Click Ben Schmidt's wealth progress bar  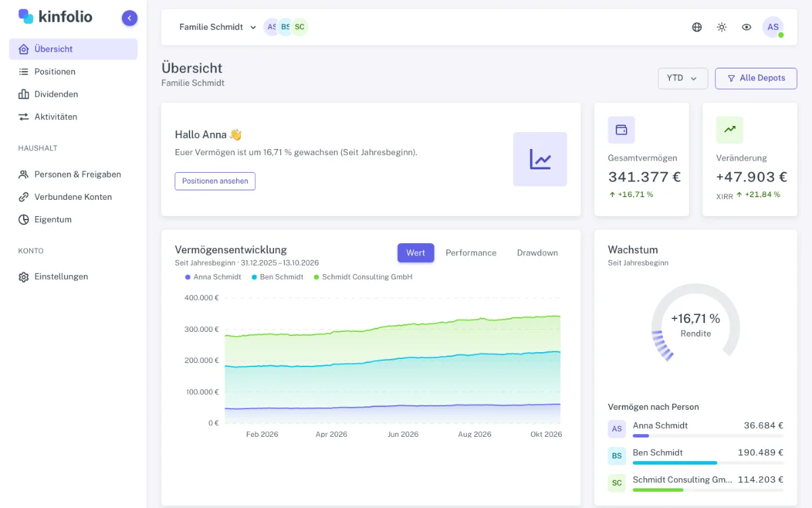tap(708, 463)
